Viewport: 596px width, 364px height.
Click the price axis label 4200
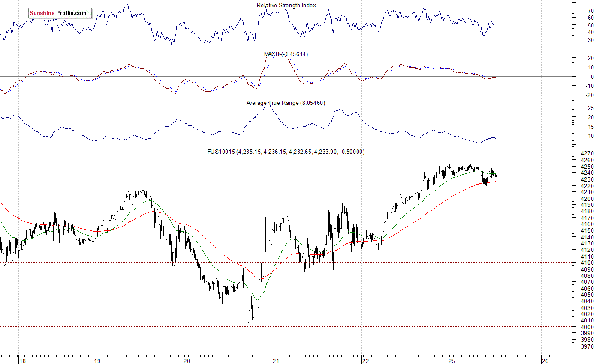tap(588, 198)
